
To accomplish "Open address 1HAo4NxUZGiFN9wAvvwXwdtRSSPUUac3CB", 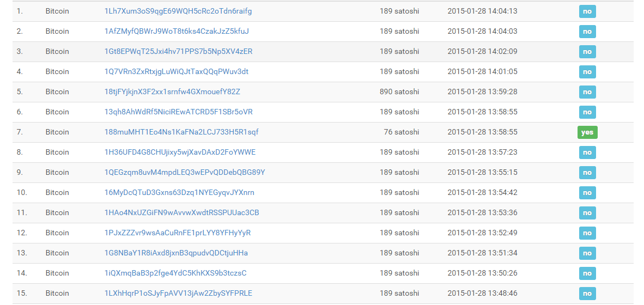I will coord(182,212).
